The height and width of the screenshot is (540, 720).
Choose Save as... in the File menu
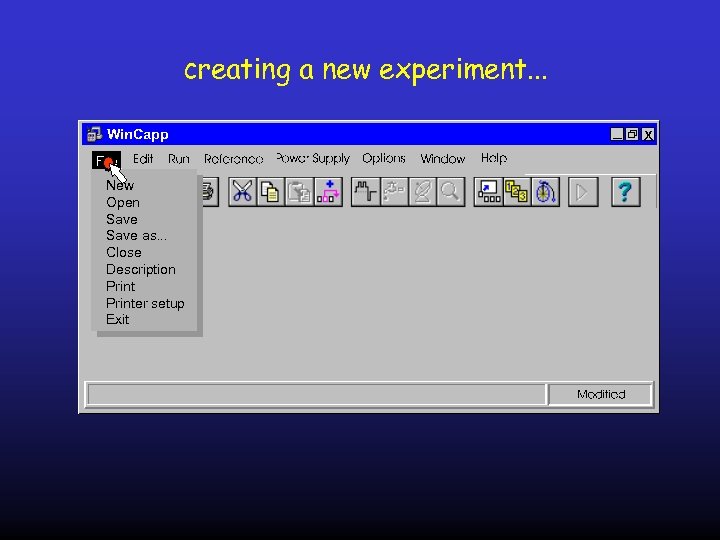pos(136,236)
